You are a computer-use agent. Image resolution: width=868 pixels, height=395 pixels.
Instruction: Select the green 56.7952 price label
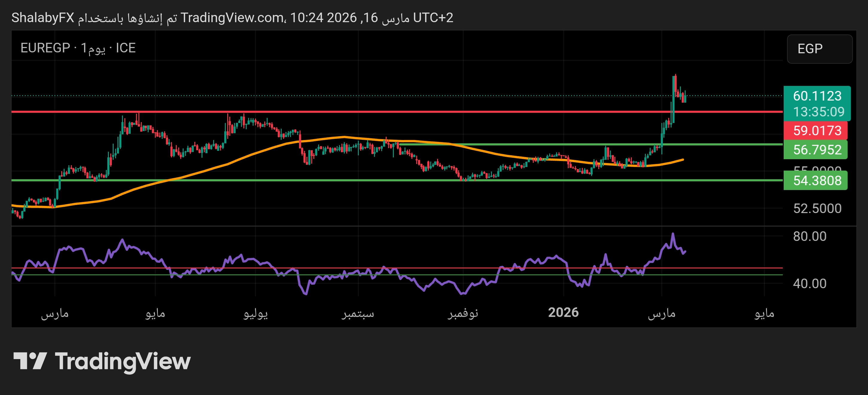pos(817,150)
